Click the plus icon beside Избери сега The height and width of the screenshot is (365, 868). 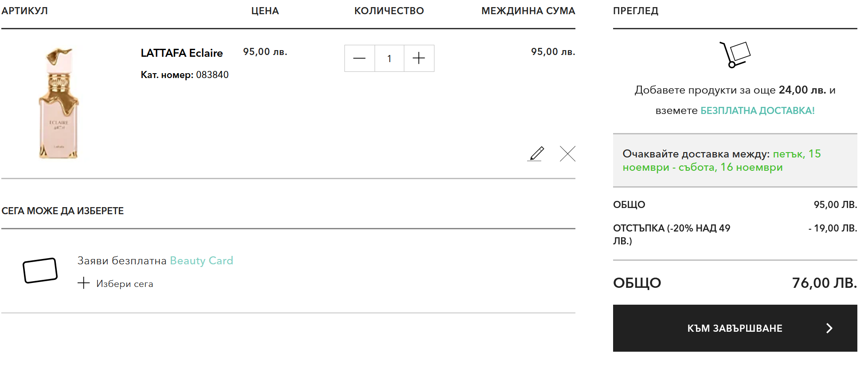83,283
